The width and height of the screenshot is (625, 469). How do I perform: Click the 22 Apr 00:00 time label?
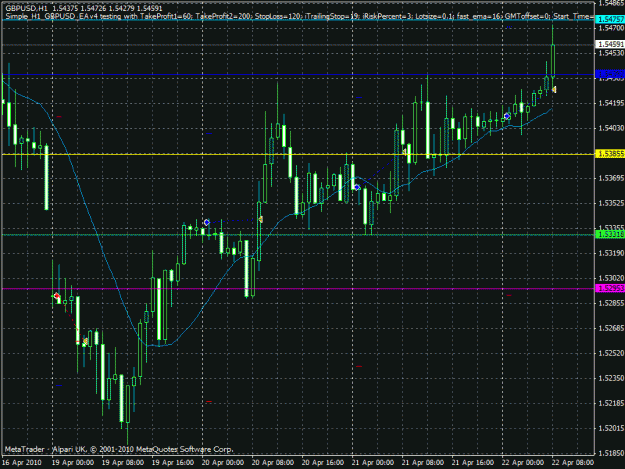[523, 463]
